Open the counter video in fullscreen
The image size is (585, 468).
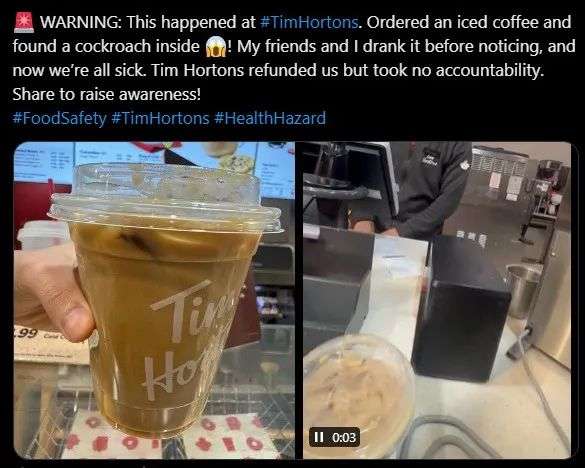point(437,300)
